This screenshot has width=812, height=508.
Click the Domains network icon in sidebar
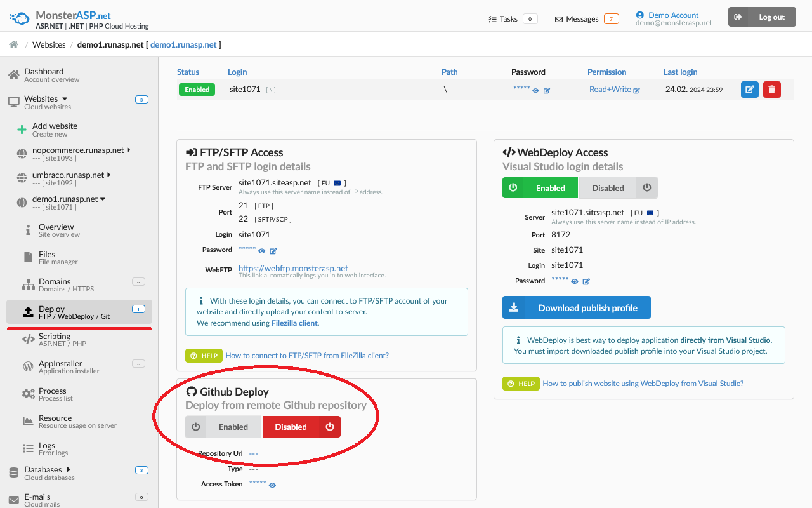coord(29,284)
